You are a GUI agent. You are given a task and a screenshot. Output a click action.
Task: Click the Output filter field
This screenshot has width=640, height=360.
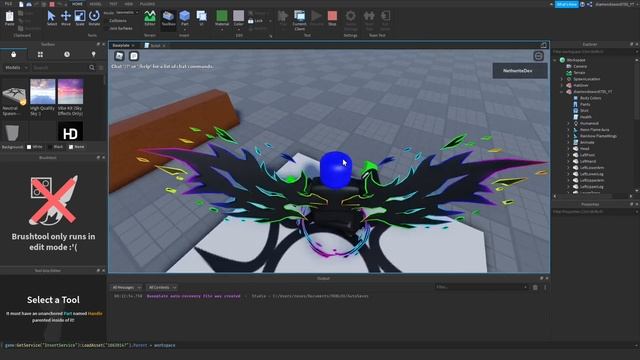tap(482, 287)
